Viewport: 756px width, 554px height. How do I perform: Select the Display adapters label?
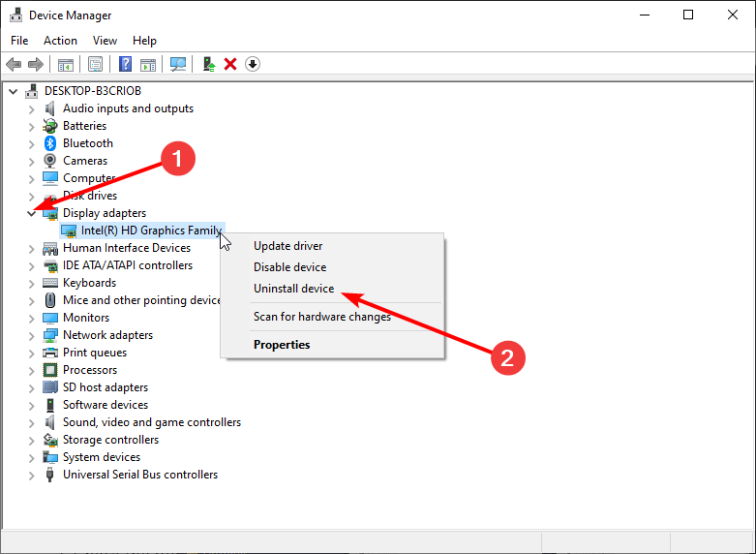[x=105, y=213]
